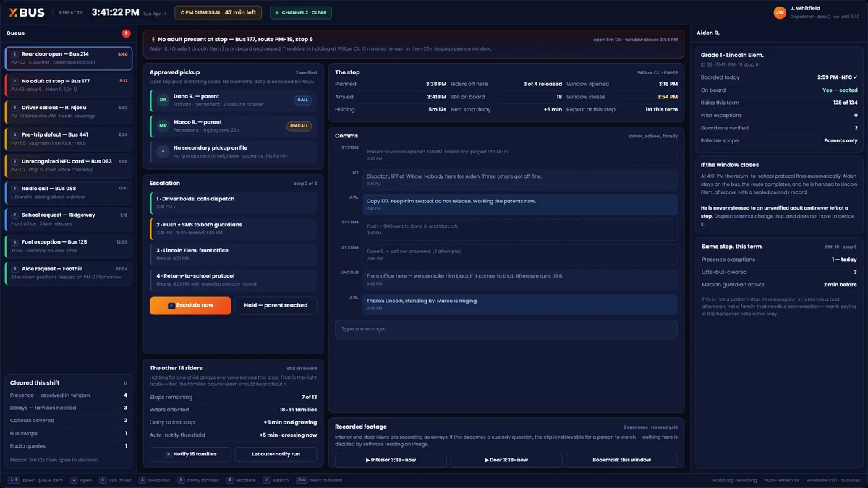
Task: Select escalation step 3 Lincoln Elem. front office
Action: 233,254
